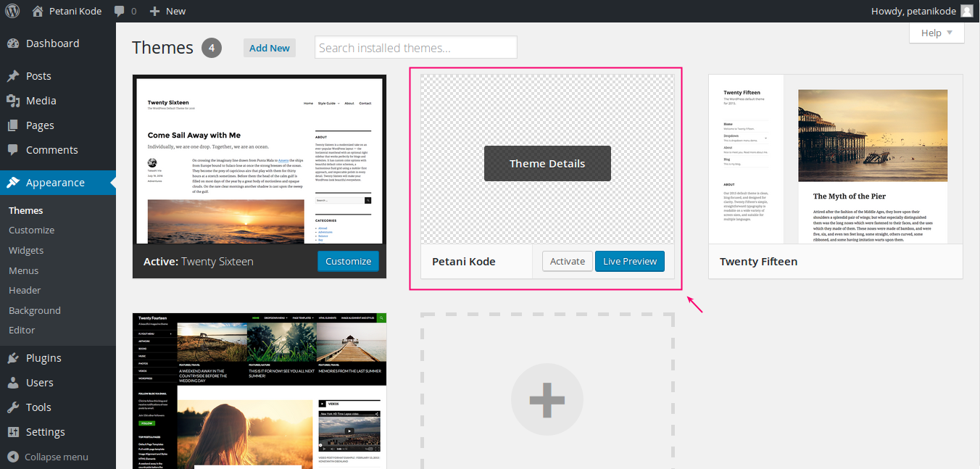Screen dimensions: 980x469
Task: Open Media library menu
Action: point(58,101)
